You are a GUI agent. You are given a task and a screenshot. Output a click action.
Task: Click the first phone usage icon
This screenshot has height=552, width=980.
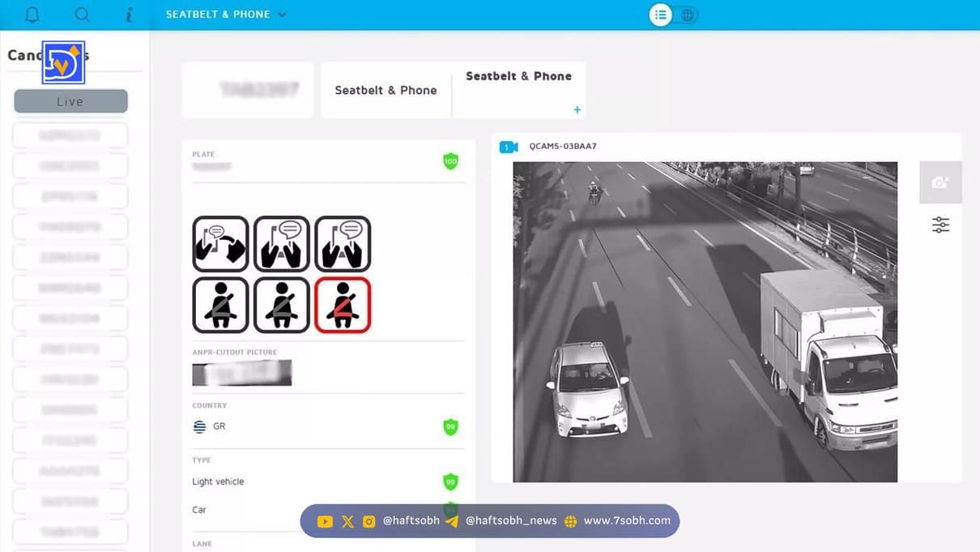tap(220, 244)
